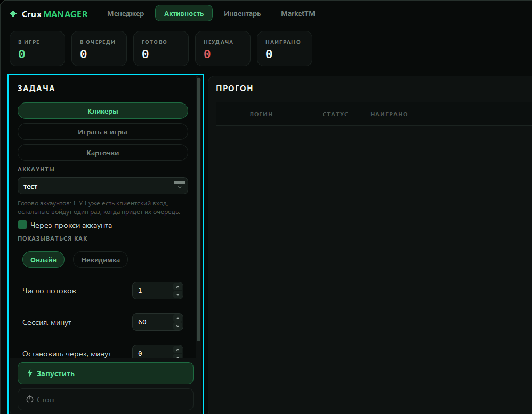Open the MarketTM tab
The width and height of the screenshot is (532, 414).
[x=298, y=13]
